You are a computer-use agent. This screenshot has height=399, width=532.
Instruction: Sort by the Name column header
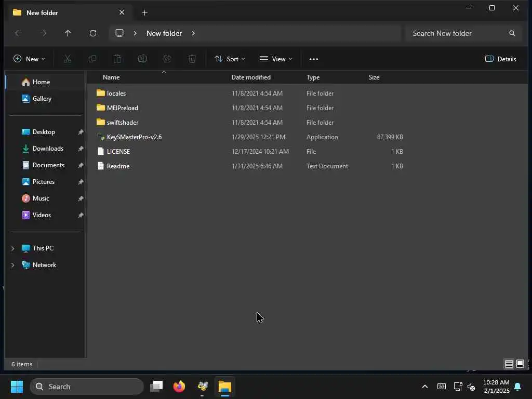(111, 77)
